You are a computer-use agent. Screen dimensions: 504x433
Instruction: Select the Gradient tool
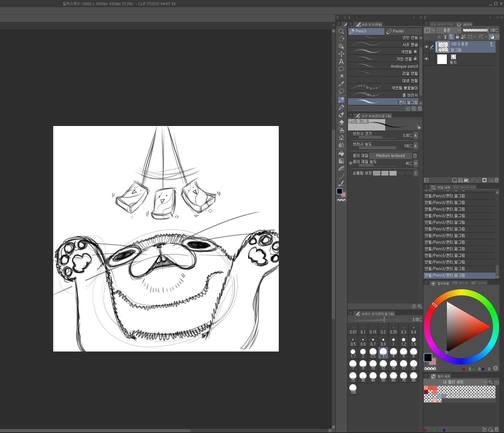(341, 161)
